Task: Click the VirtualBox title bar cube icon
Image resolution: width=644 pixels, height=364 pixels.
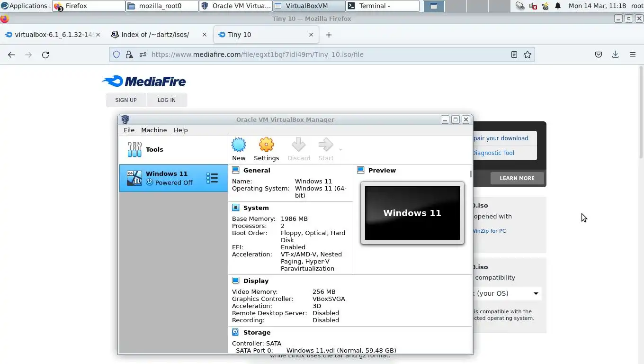Action: coord(125,119)
